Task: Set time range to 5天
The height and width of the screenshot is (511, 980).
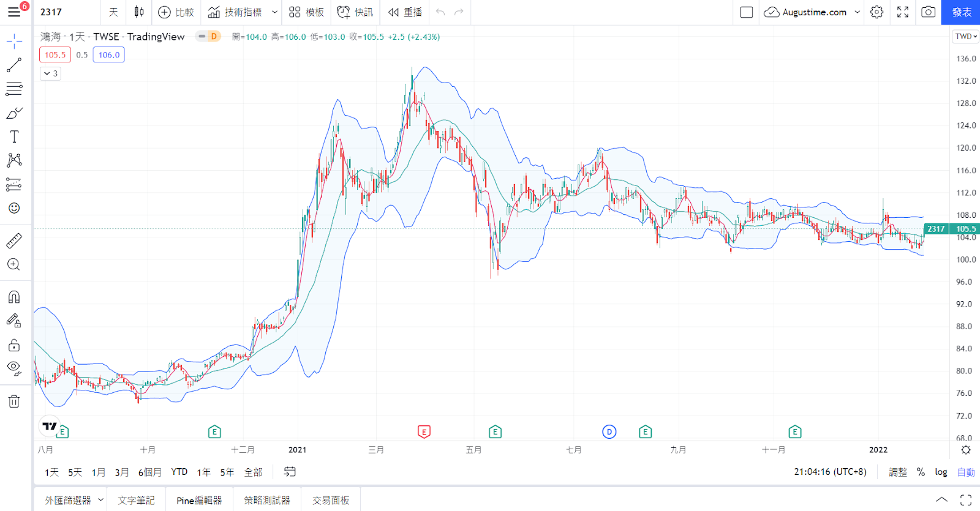Action: (x=75, y=472)
